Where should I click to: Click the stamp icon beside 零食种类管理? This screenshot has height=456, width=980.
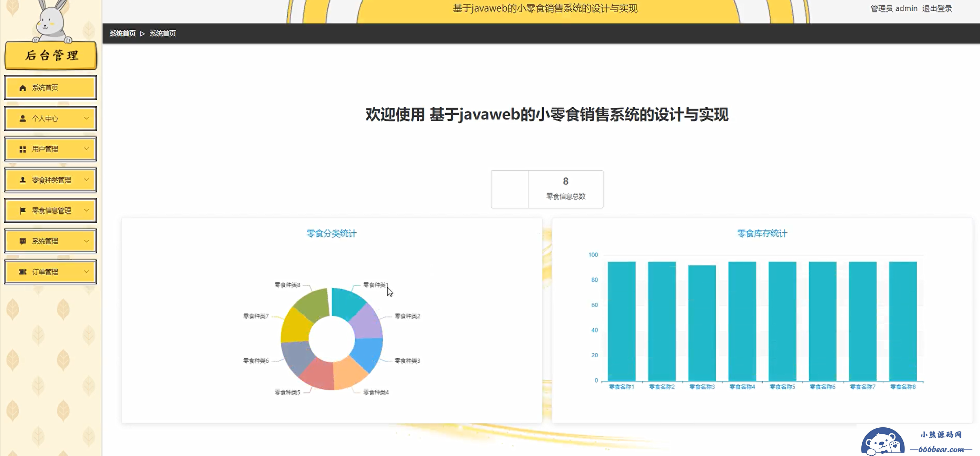pos(23,180)
